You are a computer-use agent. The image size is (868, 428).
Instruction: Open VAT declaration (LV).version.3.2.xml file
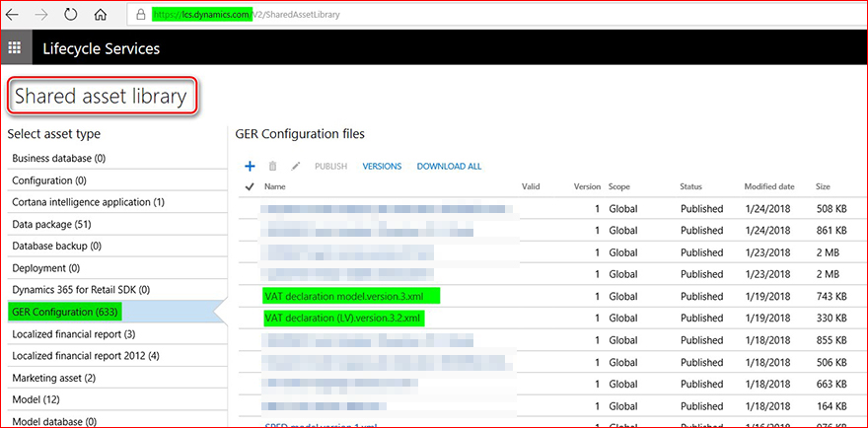click(342, 319)
